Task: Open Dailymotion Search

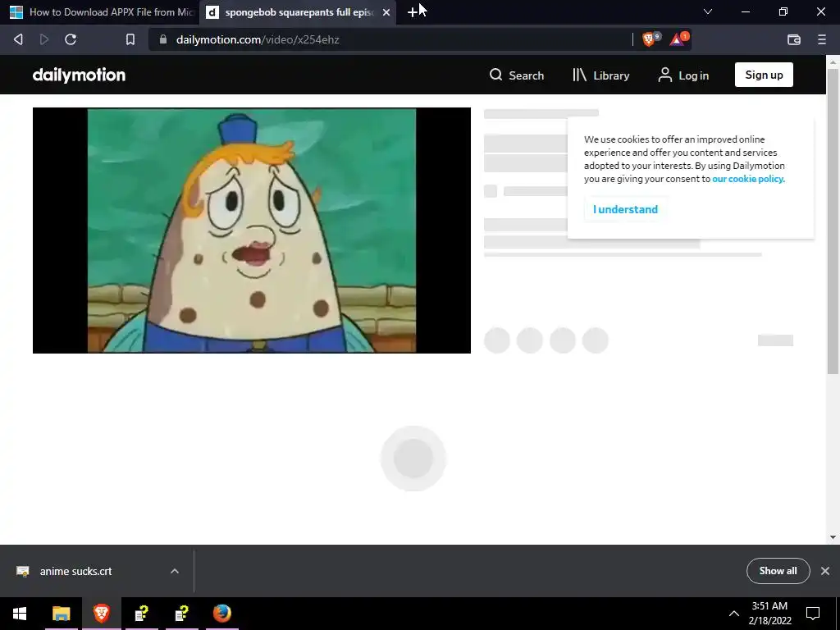Action: pyautogui.click(x=517, y=75)
